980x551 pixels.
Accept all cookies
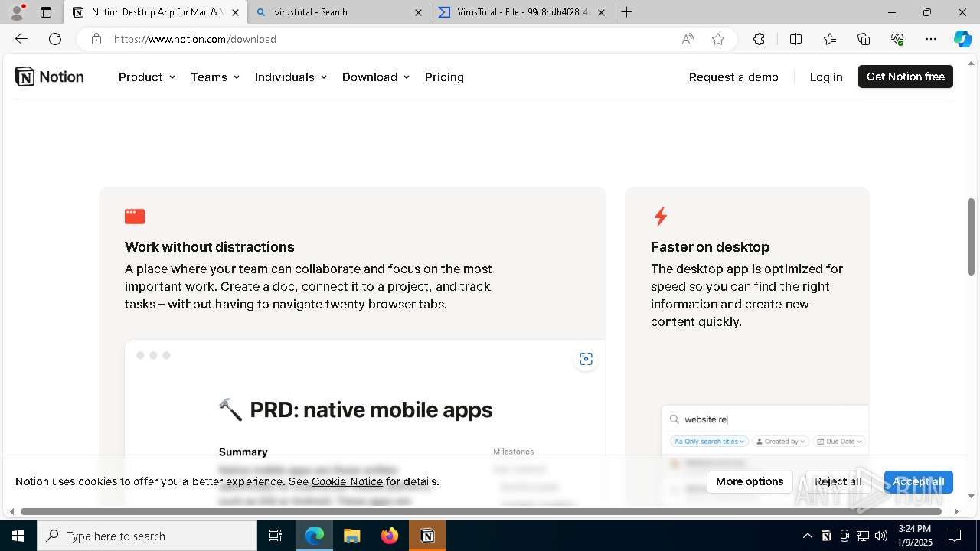click(x=919, y=481)
